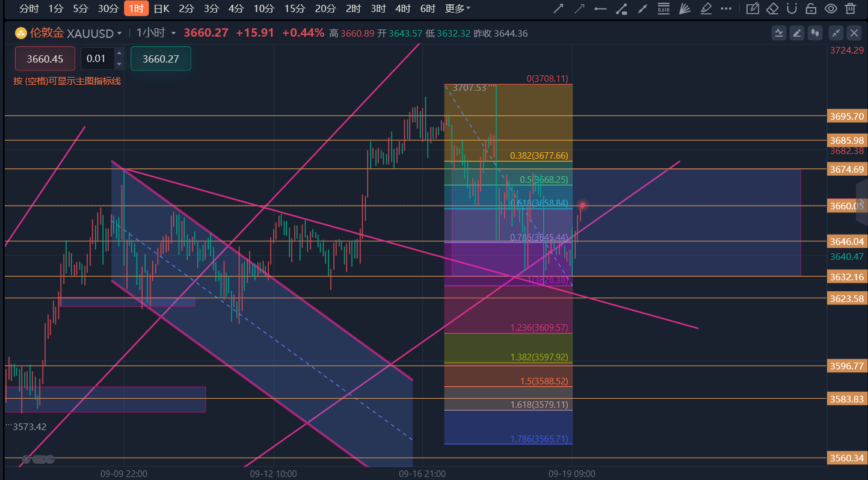Click the 3583.83 price line label

846,399
